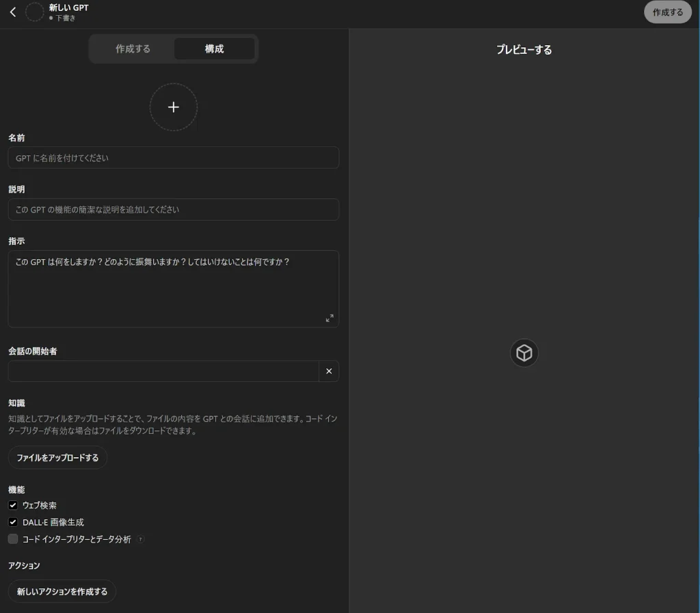Enable コード インタープリターとデータ分析 checkbox
This screenshot has width=700, height=613.
coord(13,539)
